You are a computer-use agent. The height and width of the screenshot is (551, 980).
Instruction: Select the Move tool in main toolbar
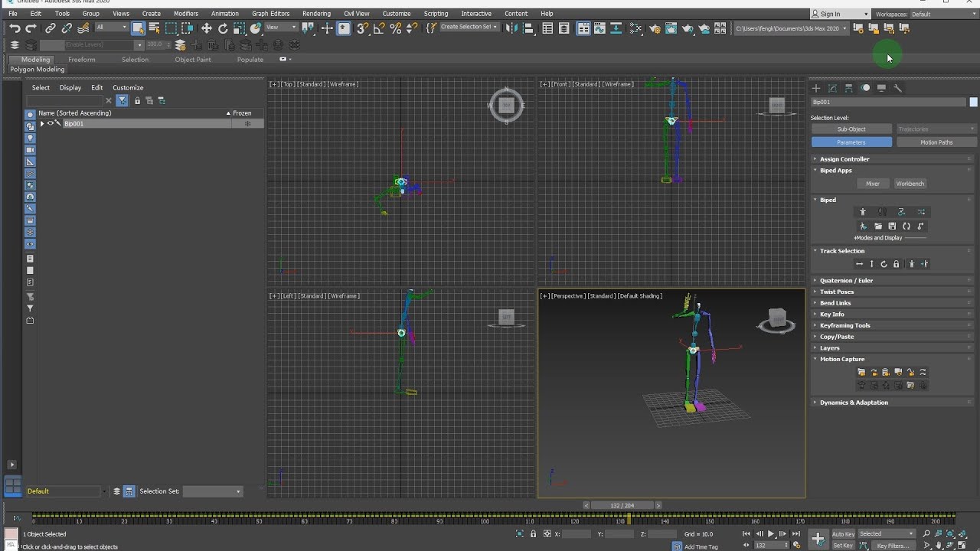pos(207,28)
